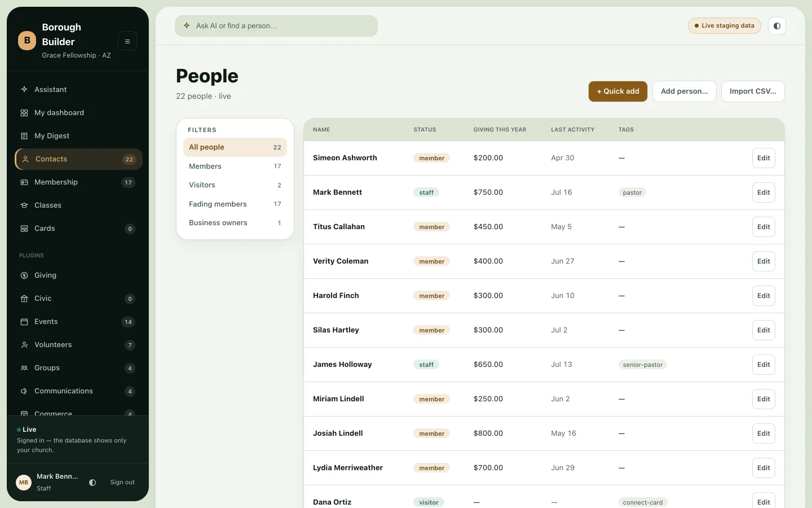Screen dimensions: 812x508
Task: Open the Add person dialog
Action: (685, 91)
